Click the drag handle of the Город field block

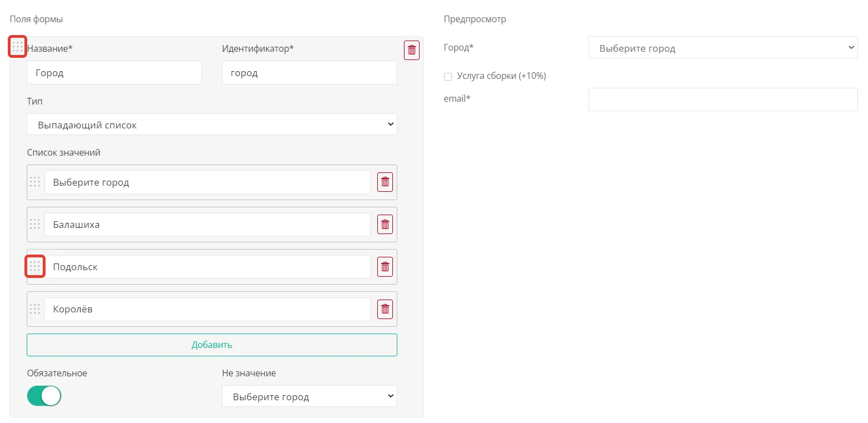pos(18,47)
